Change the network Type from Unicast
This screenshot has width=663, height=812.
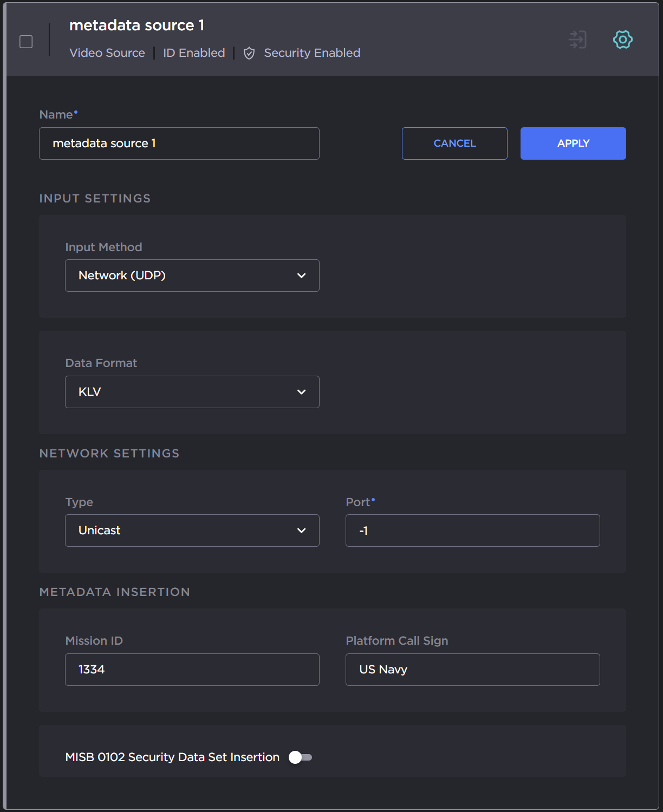[x=192, y=531]
